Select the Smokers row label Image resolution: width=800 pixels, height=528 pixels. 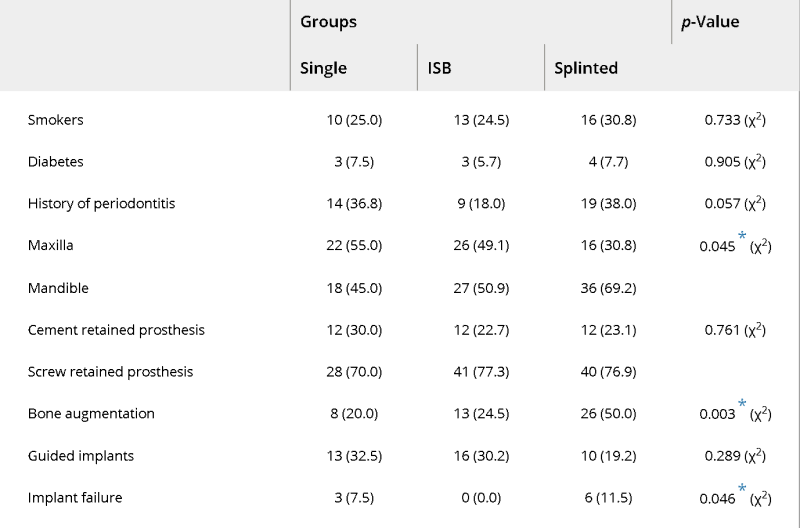pos(55,120)
